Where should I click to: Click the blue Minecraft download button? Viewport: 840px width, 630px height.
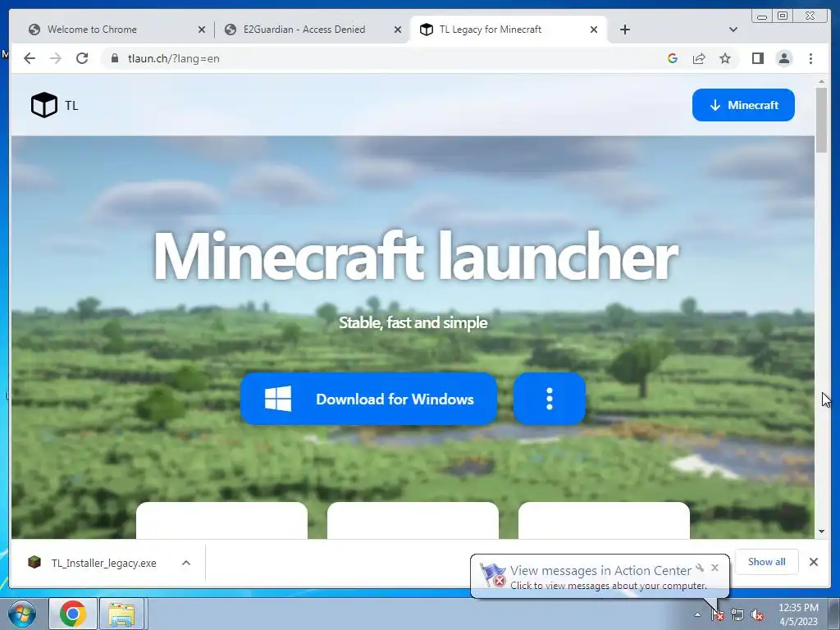743,105
